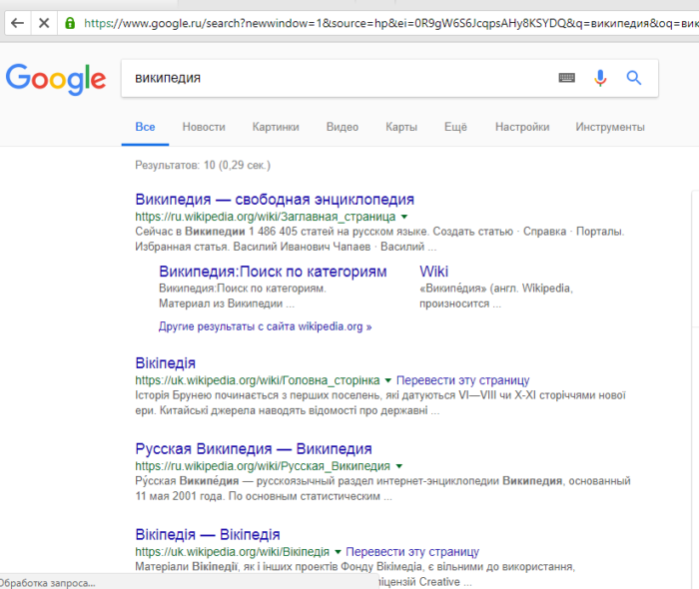
Task: Stop page loading with the X button
Action: point(44,23)
